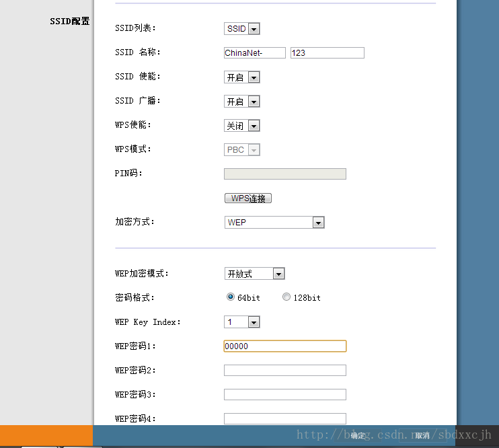
Task: Click the PIN码 input field
Action: pos(285,174)
